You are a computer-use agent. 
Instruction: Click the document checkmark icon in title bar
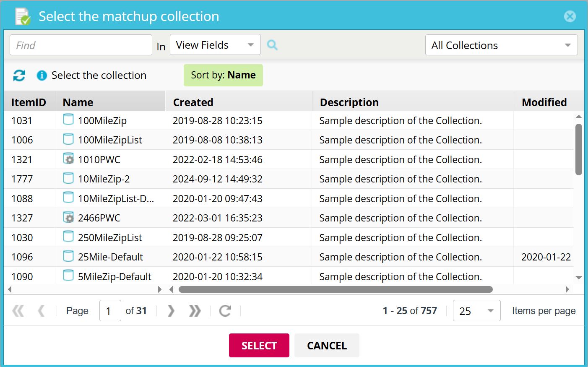click(x=23, y=16)
